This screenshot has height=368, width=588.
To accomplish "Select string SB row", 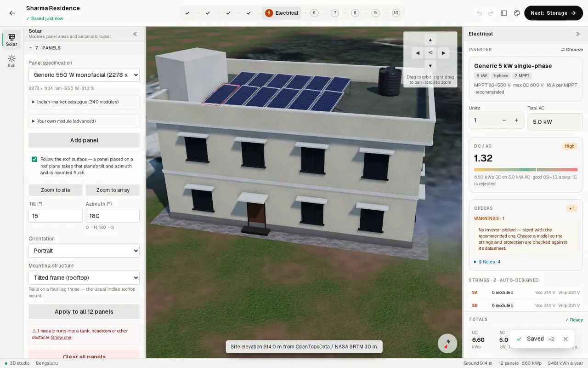I will point(526,305).
